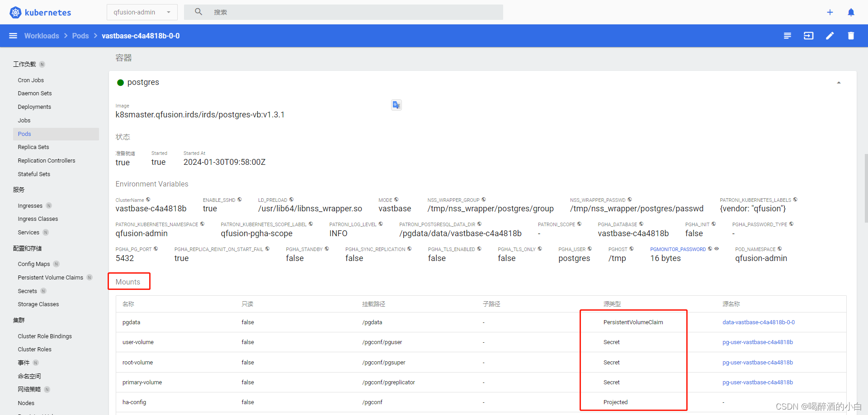Click PGMONITOR_PASSWORD variable link
868x415 pixels.
(678, 249)
